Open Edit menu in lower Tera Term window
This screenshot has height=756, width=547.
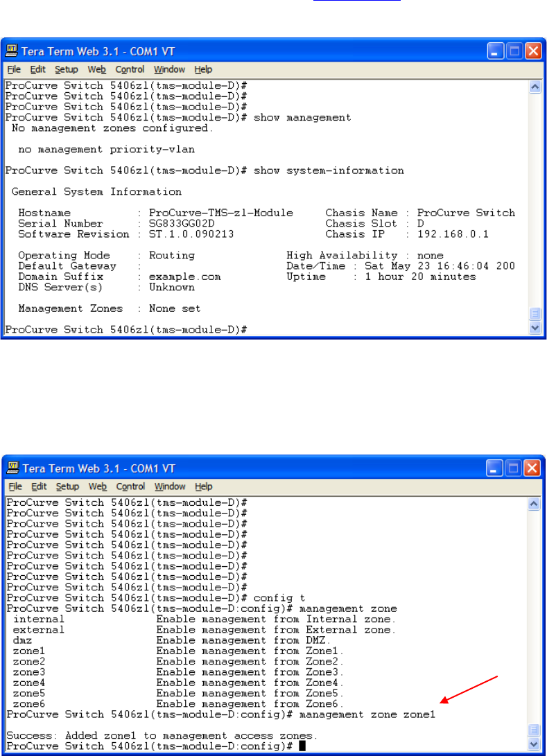[39, 486]
